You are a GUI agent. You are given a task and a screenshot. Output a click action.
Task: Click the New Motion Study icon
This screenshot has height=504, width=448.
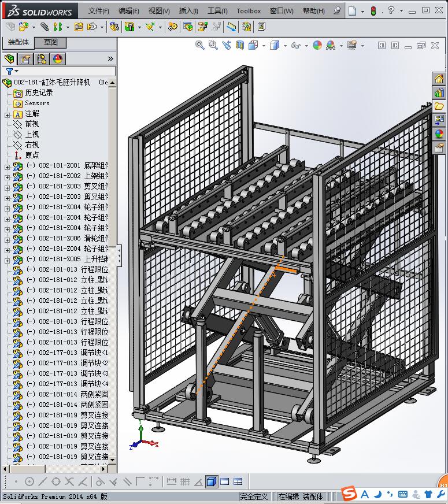point(173,27)
